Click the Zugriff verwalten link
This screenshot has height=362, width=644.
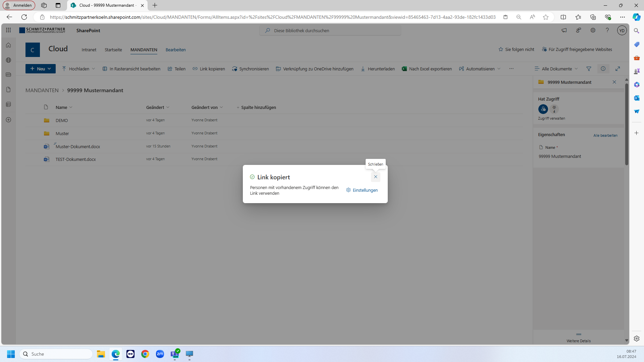[551, 118]
